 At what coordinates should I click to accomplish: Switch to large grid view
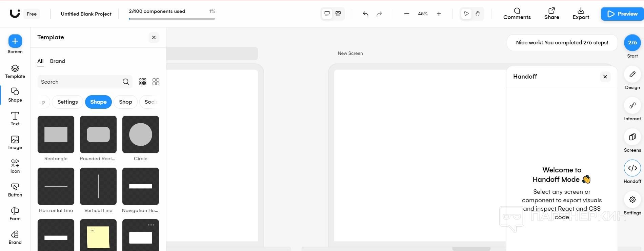point(156,82)
